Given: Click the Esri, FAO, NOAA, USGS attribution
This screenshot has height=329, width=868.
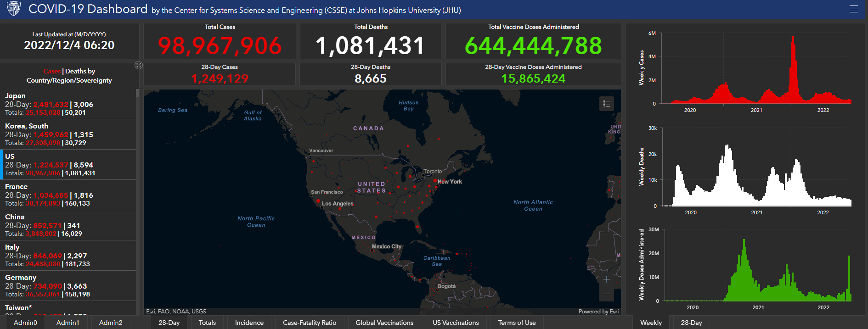Looking at the screenshot, I should (x=176, y=311).
